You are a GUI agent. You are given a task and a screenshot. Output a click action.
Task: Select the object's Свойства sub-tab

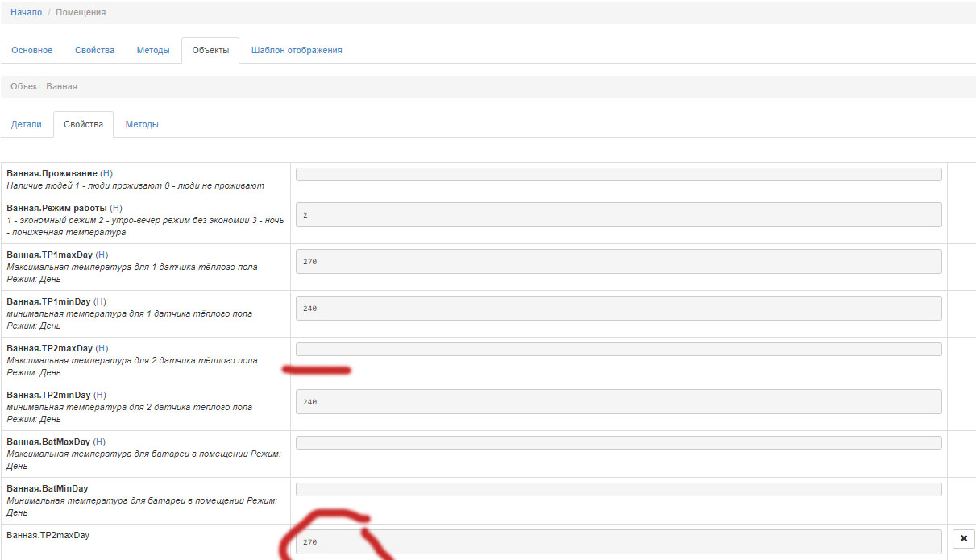83,124
